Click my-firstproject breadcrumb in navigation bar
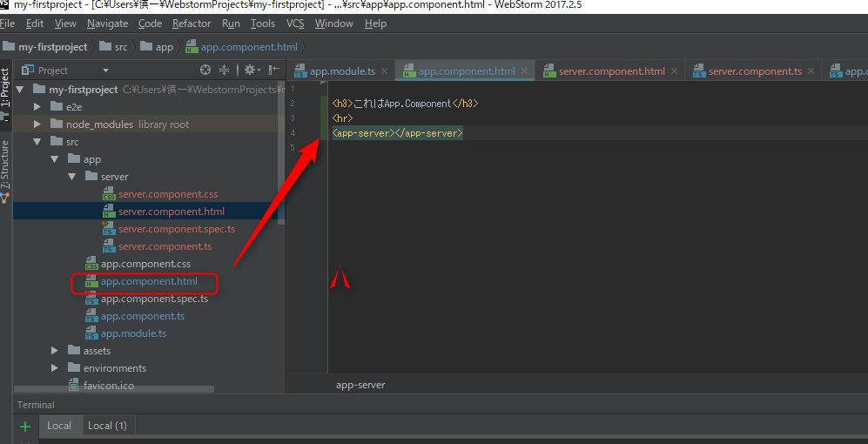The image size is (868, 444). point(45,47)
